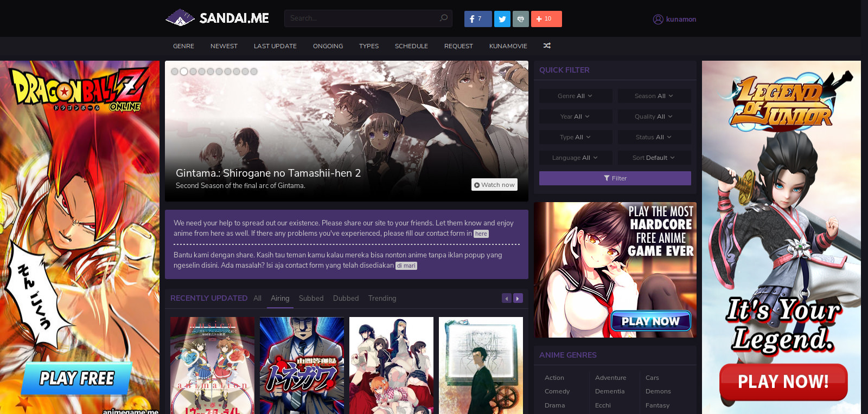This screenshot has height=414, width=868.
Task: Switch to the Dubbed tab
Action: point(346,298)
